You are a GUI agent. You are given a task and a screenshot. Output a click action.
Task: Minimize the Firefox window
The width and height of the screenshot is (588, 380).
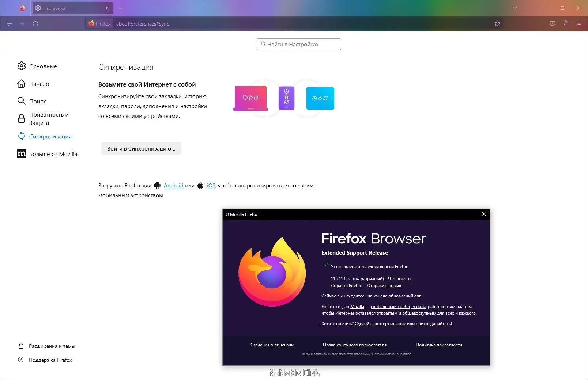click(x=546, y=8)
